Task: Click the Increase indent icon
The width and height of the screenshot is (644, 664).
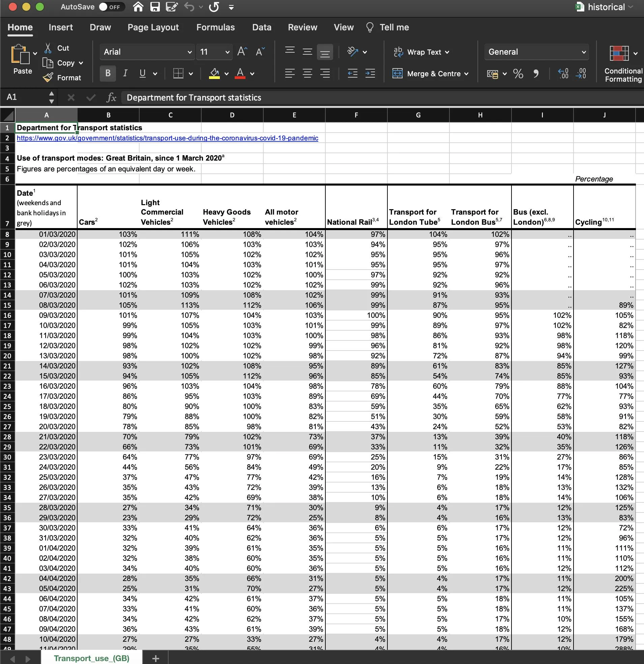Action: 370,74
